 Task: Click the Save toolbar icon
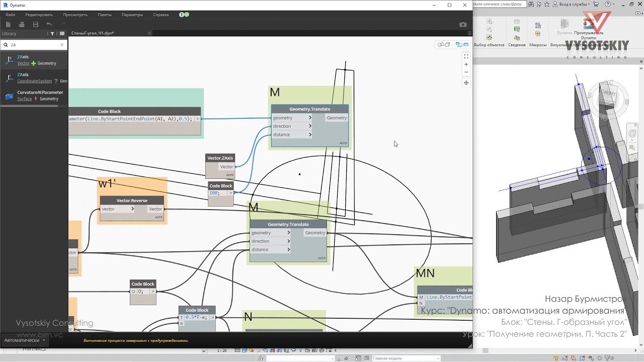[35, 24]
